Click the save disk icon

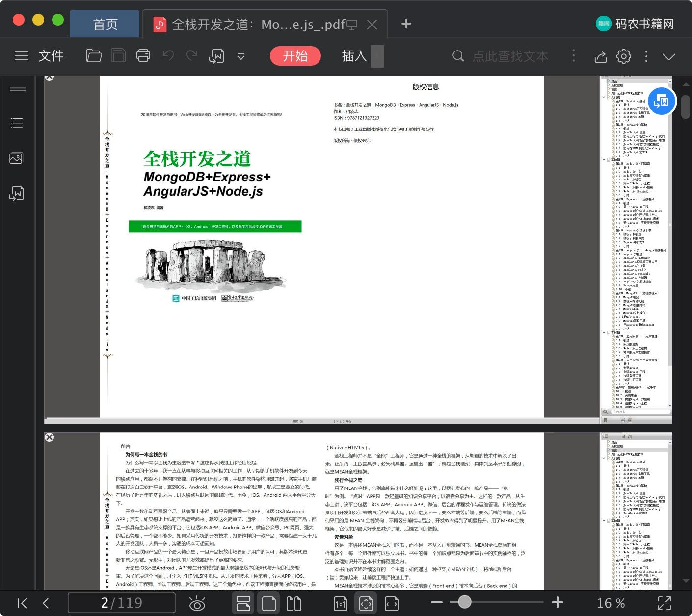[x=118, y=56]
